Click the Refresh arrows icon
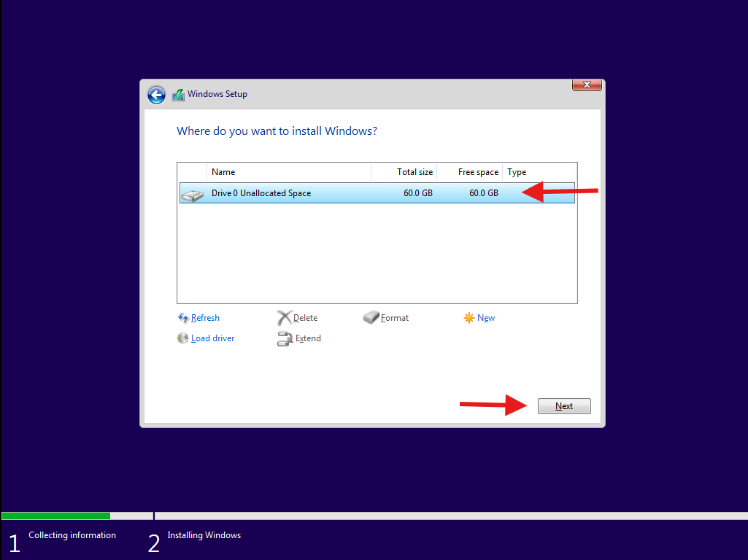The image size is (748, 560). coord(183,318)
